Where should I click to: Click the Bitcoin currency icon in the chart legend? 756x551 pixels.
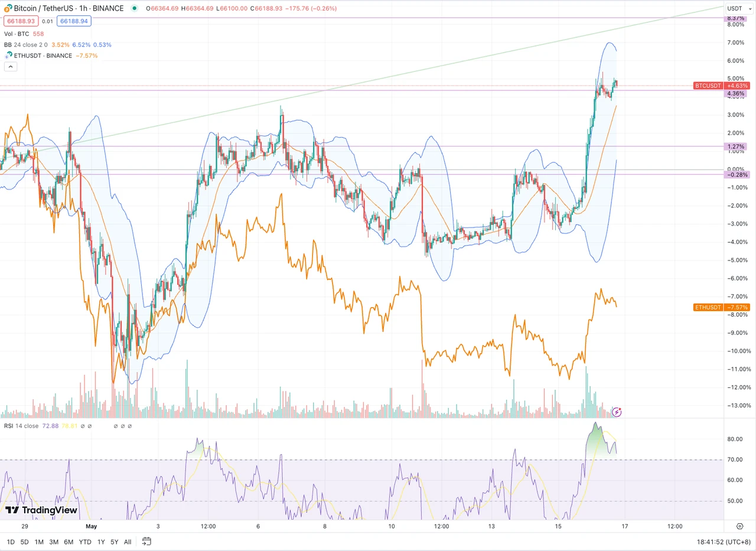pyautogui.click(x=6, y=9)
